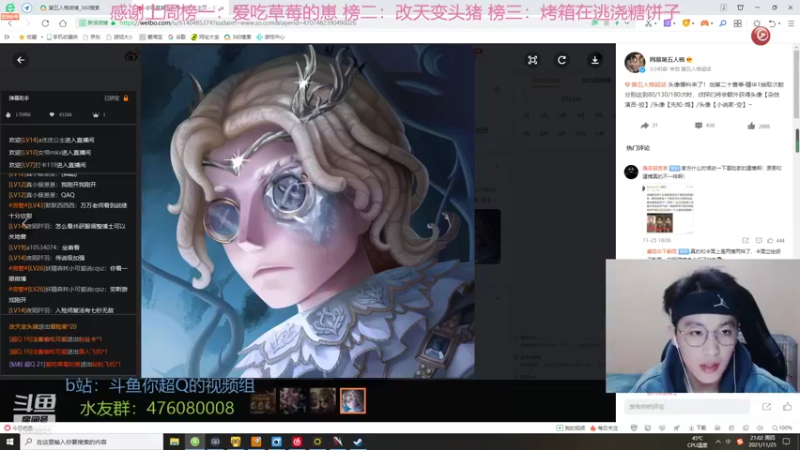Screen dimensions: 800x450
Task: Click the rotate image icon
Action: [562, 60]
